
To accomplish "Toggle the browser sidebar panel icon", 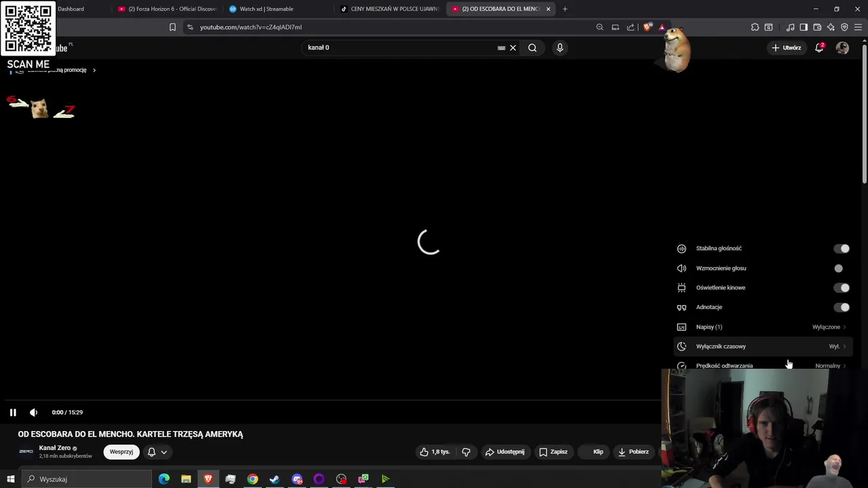I will 804,27.
